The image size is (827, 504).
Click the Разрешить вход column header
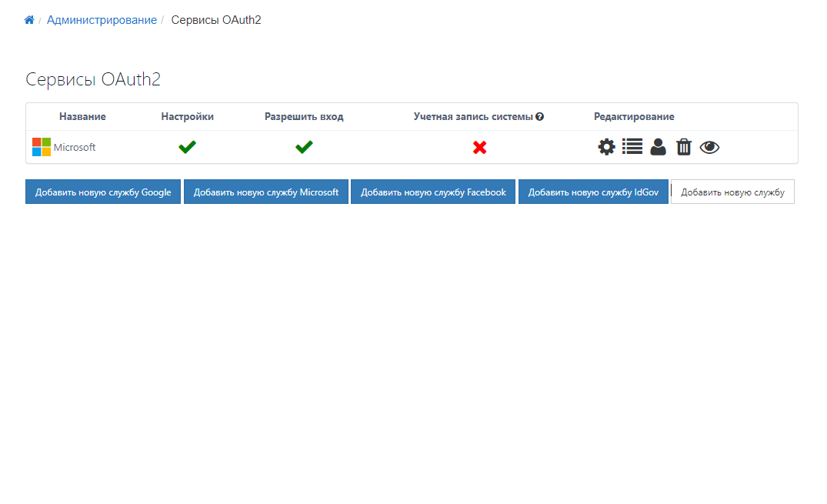coord(304,117)
